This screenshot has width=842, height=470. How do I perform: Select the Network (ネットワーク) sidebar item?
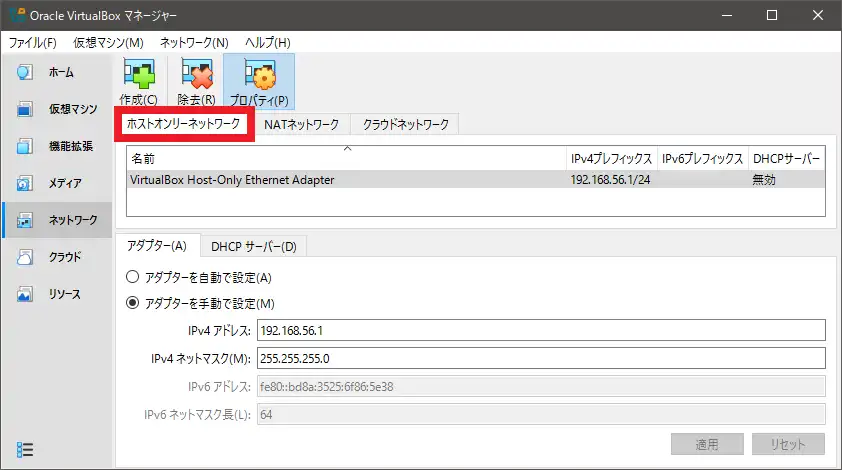[x=57, y=220]
